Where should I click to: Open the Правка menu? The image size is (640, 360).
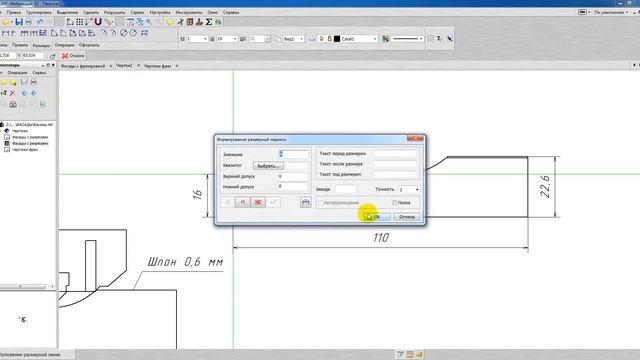click(x=13, y=12)
